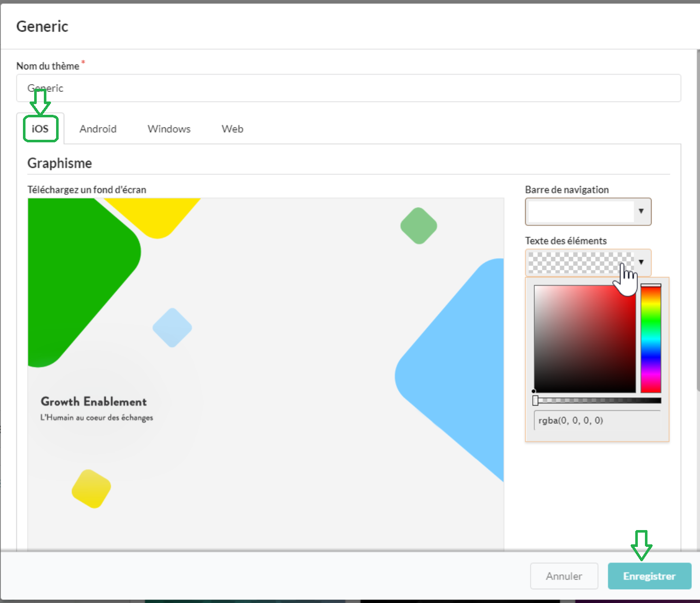Open Barre de navigation color dropdown arrow
This screenshot has height=603, width=700.
(x=641, y=211)
